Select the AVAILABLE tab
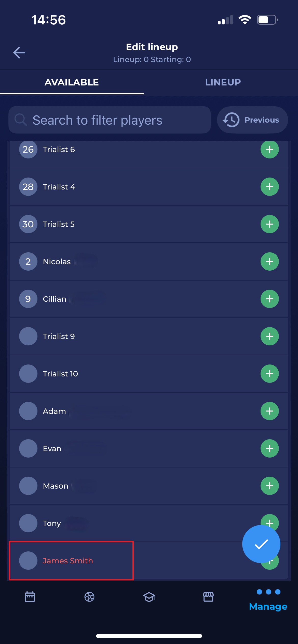This screenshot has width=298, height=644. pos(72,82)
